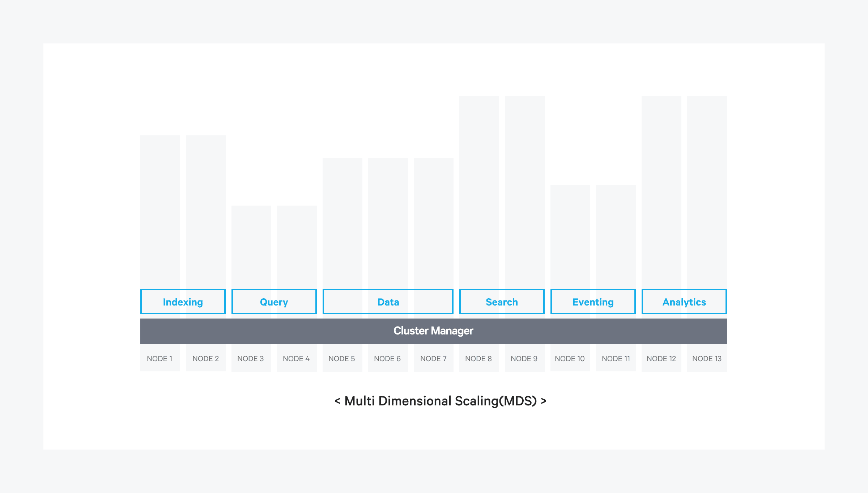Select the Query service box
This screenshot has width=868, height=493.
click(274, 302)
